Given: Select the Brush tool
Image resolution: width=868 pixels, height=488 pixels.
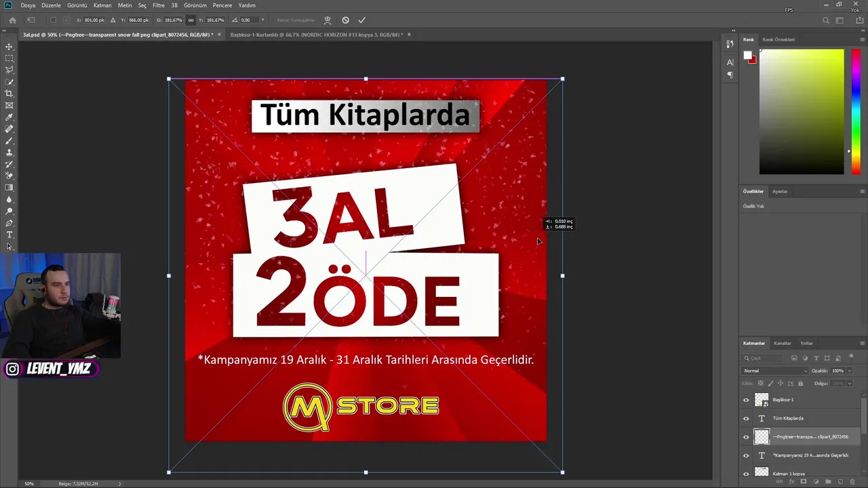Looking at the screenshot, I should click(x=9, y=140).
